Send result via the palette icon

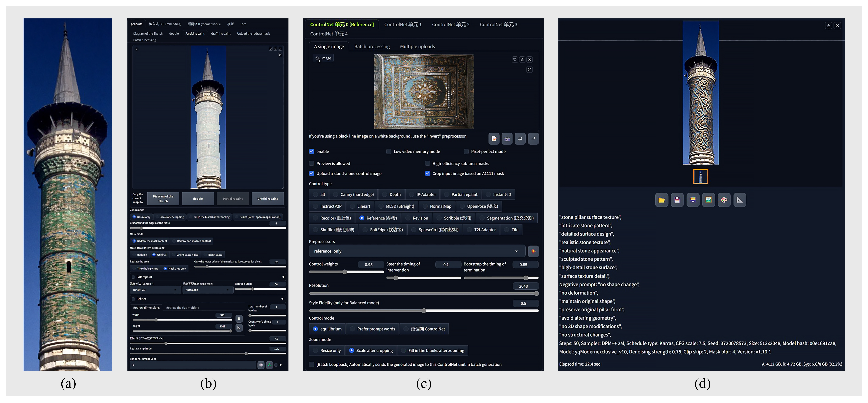click(724, 200)
